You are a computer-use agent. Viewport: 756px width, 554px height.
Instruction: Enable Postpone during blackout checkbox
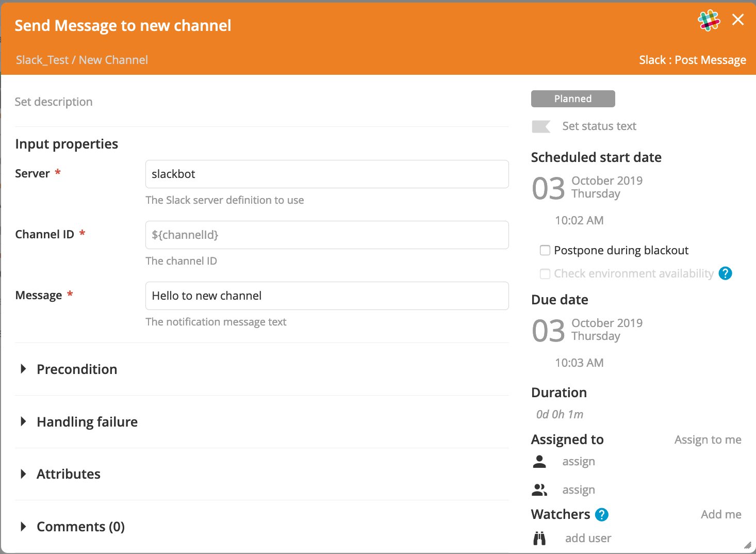tap(545, 250)
